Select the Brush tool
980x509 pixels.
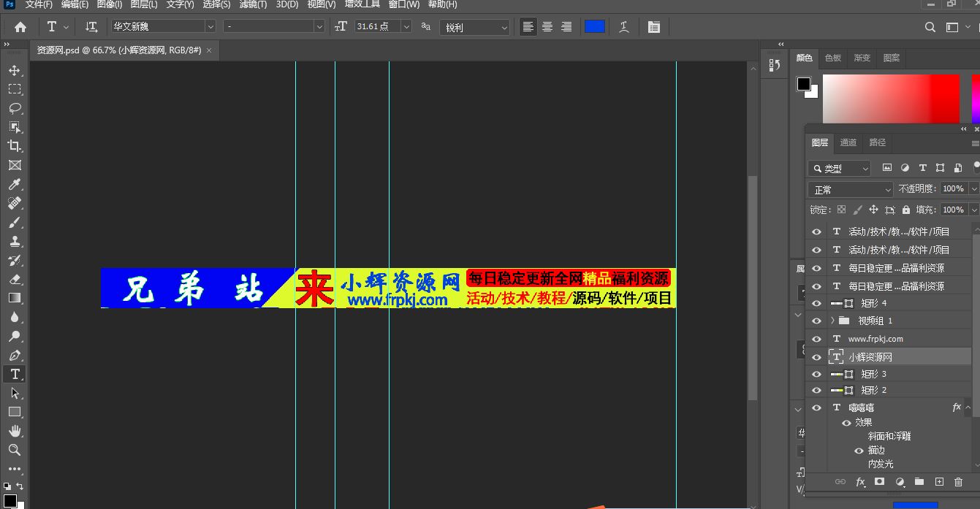pos(15,222)
